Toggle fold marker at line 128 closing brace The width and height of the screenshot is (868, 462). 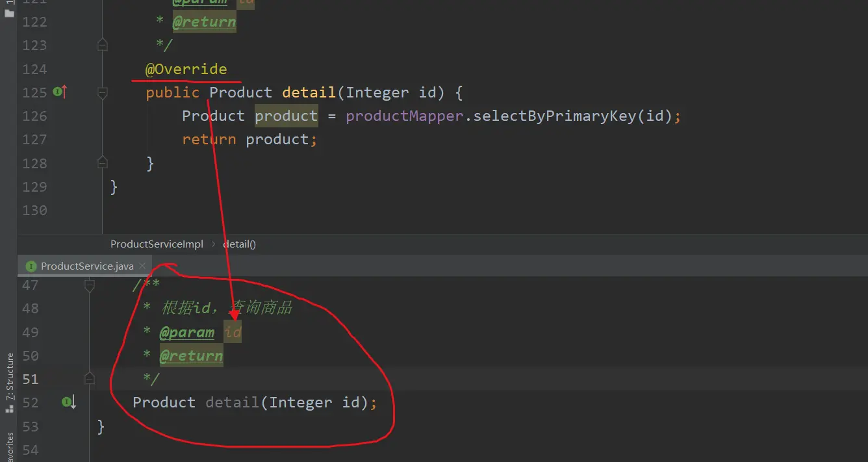[x=102, y=162]
